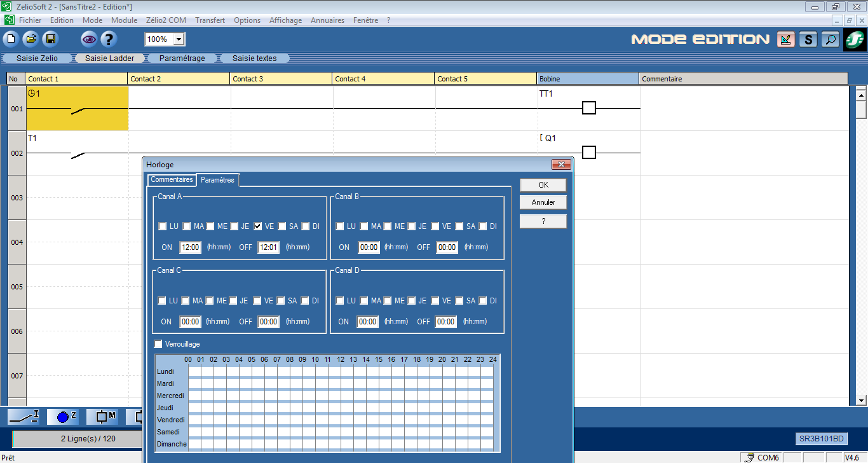Save the program with the floppy disk icon

click(x=50, y=39)
